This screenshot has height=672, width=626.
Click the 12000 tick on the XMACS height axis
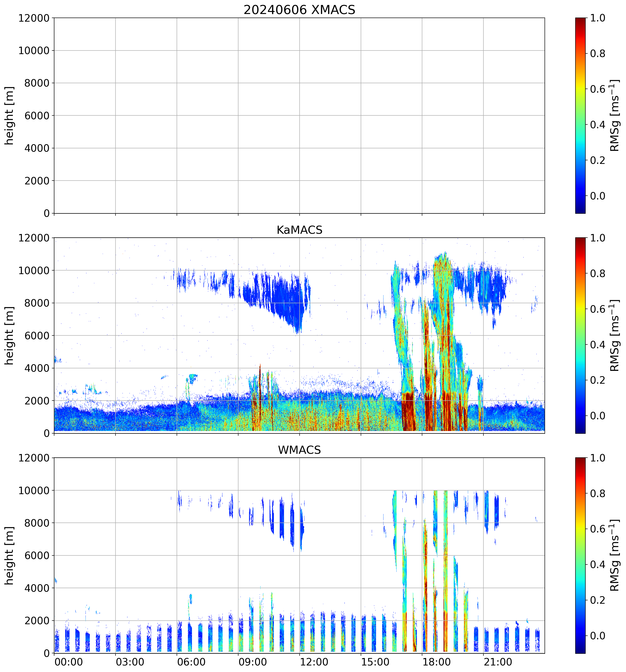(x=34, y=18)
